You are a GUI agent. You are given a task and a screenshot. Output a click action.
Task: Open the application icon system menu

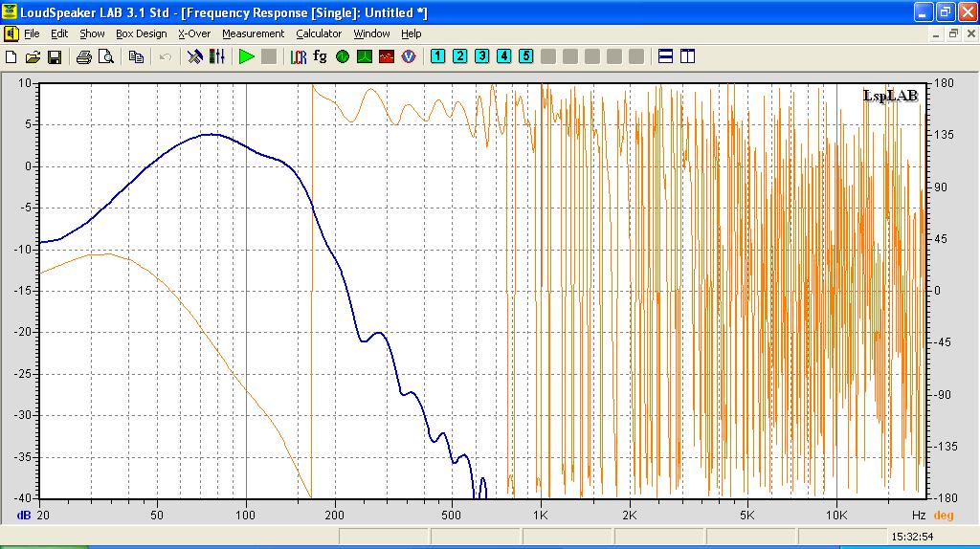11,12
